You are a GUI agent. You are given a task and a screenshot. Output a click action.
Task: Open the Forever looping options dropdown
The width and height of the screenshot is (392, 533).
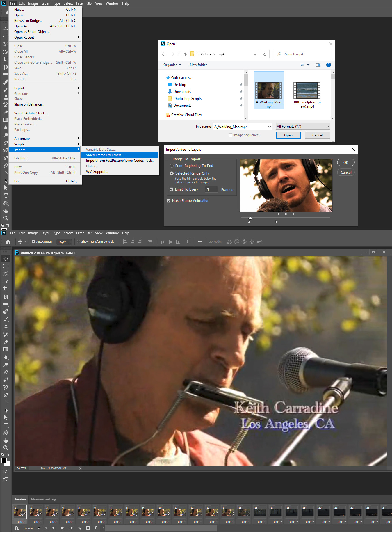coord(39,528)
